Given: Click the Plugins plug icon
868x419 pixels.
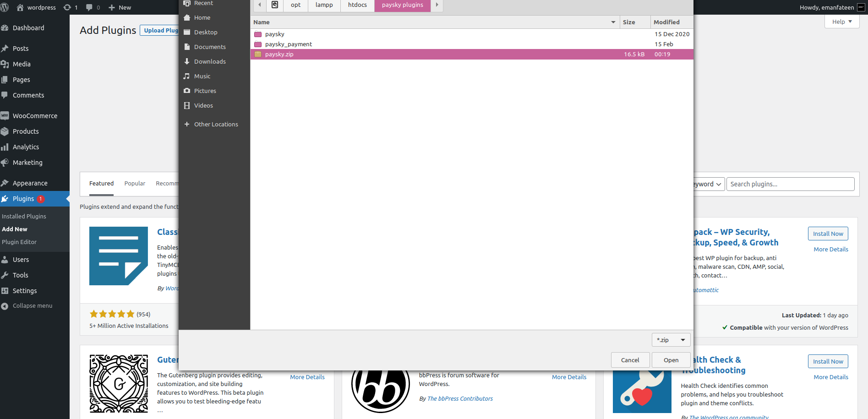Looking at the screenshot, I should point(5,199).
